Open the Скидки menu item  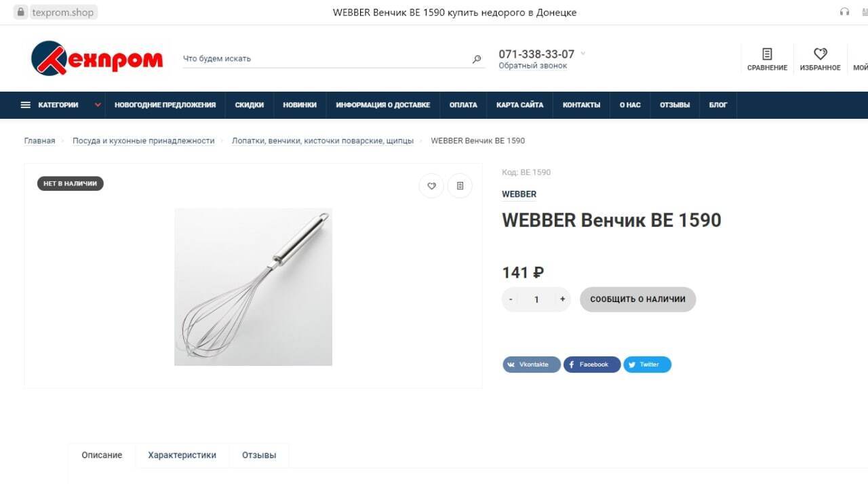[x=250, y=105]
